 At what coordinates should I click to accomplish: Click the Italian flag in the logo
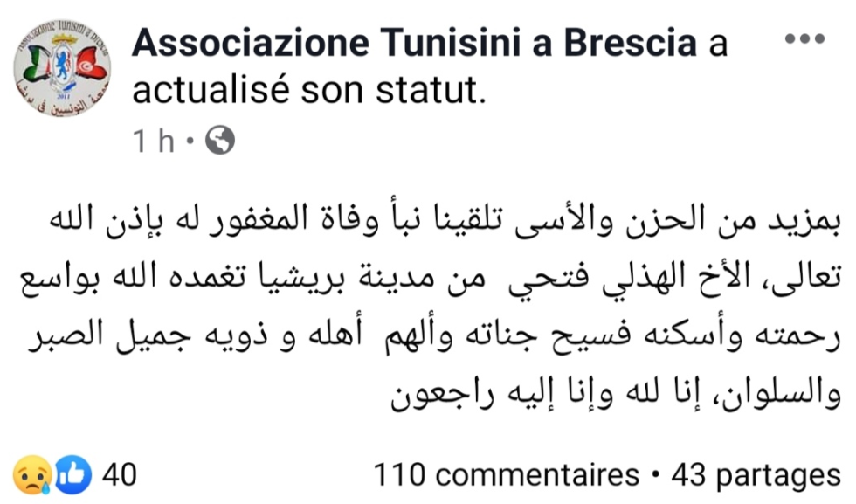coord(36,66)
